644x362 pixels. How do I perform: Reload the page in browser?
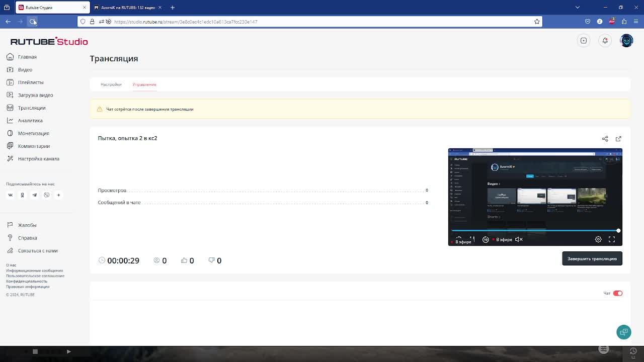click(33, 22)
